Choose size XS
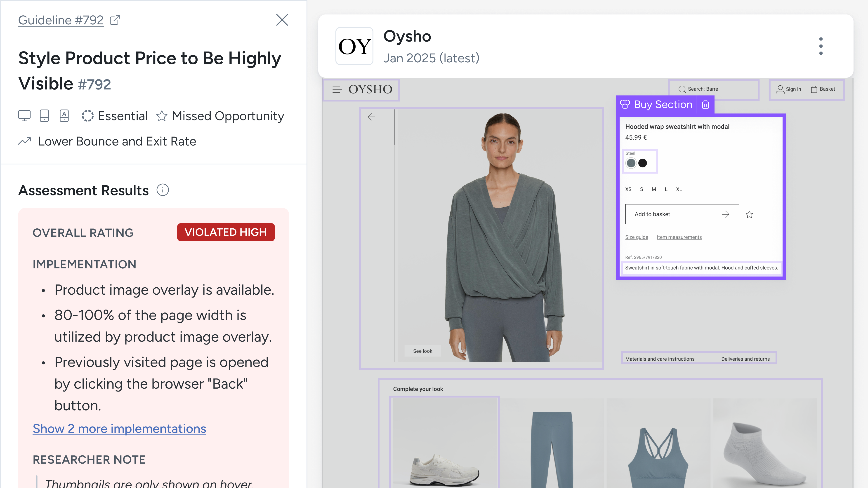Image resolution: width=868 pixels, height=488 pixels. pos(628,189)
